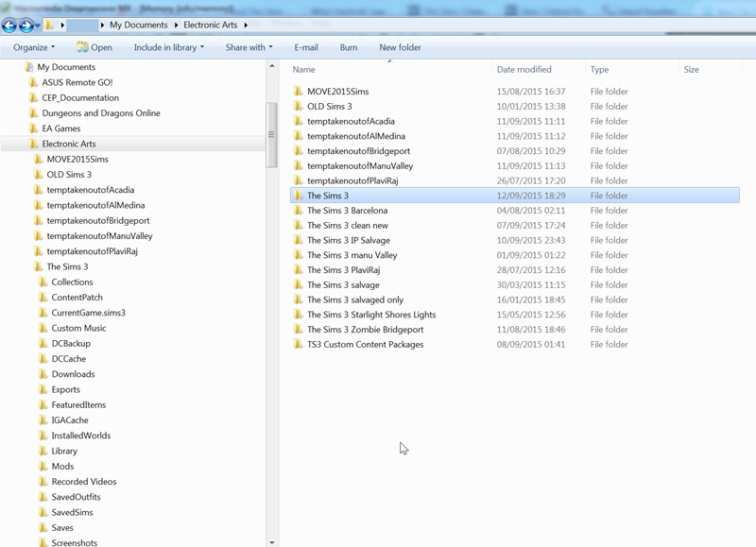
Task: Select ASUS Remote GO! in the tree
Action: 77,82
